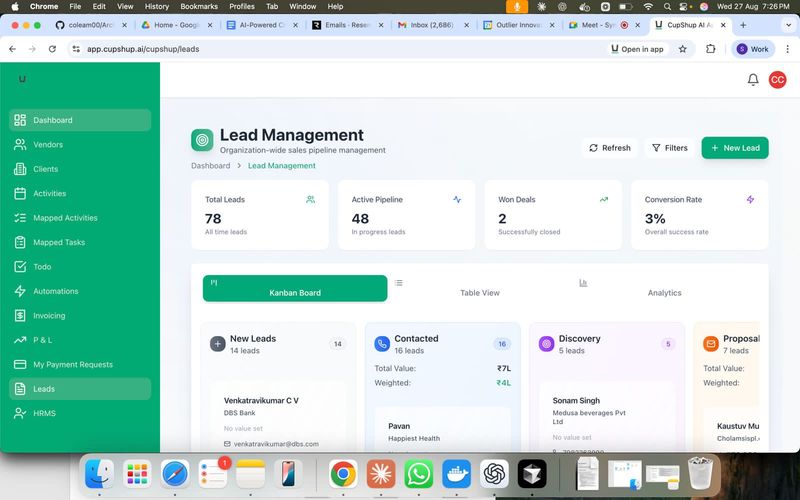Go to Invoicing
The width and height of the screenshot is (800, 500).
[80, 315]
